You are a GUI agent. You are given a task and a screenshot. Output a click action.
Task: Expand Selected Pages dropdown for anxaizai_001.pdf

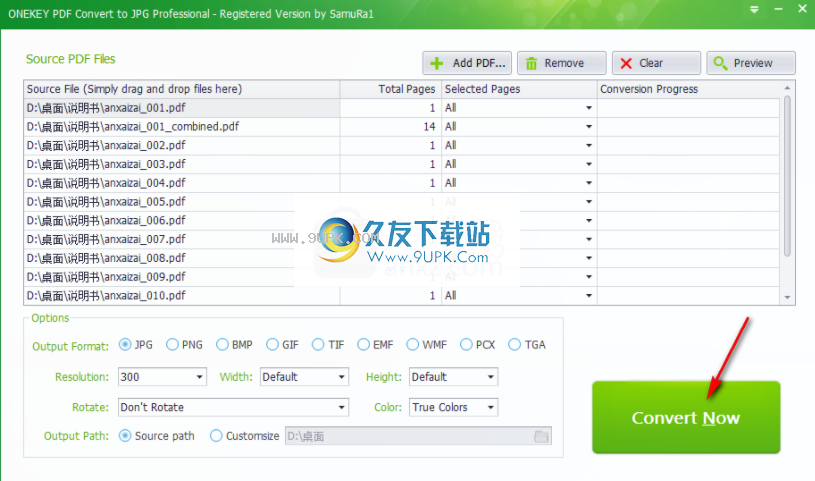[589, 108]
